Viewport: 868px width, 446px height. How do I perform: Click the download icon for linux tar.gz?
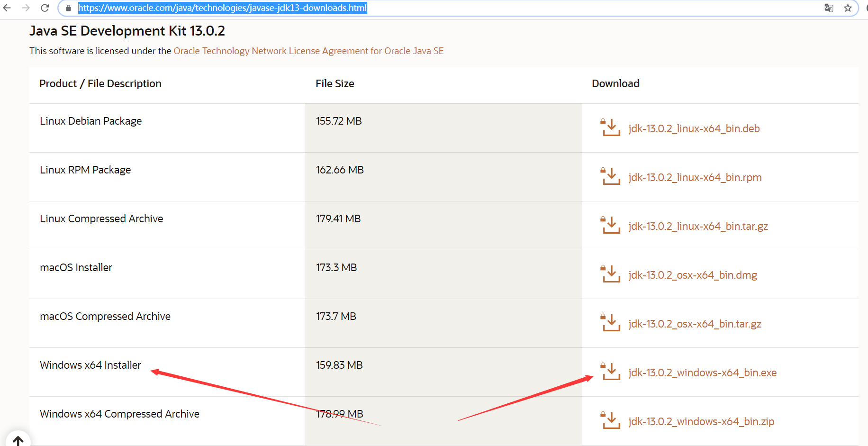pyautogui.click(x=611, y=225)
